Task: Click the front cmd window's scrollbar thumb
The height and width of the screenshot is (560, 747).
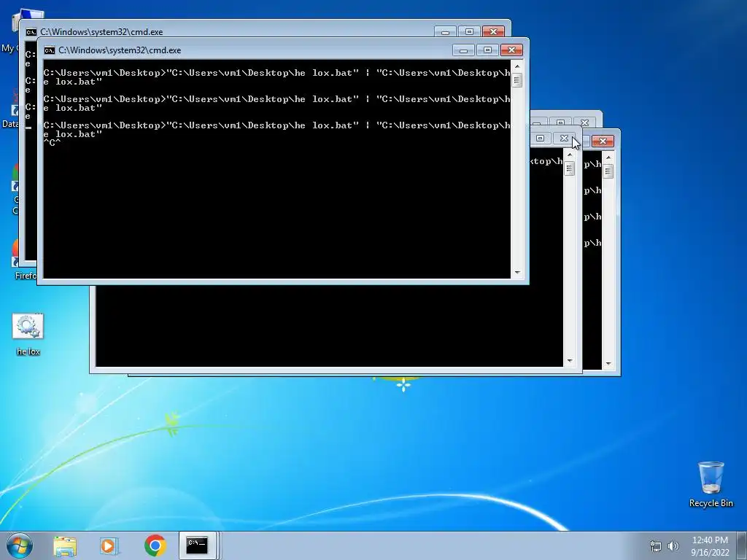Action: [x=517, y=80]
